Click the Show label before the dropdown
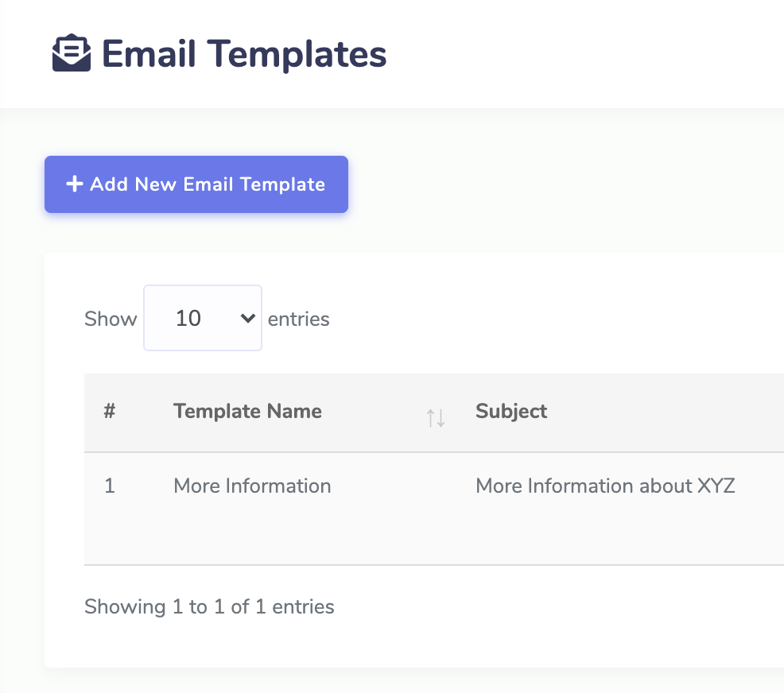Image resolution: width=784 pixels, height=693 pixels. 111,318
